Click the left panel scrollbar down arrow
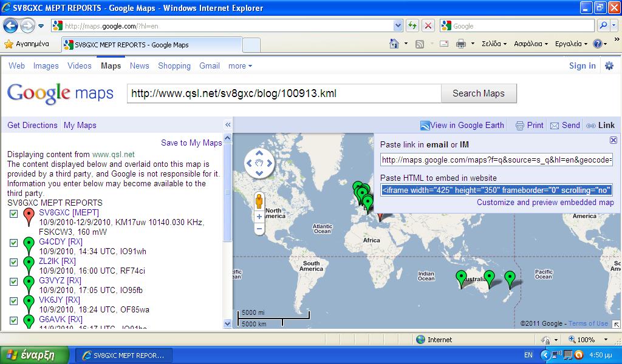This screenshot has width=622, height=364. (227, 323)
